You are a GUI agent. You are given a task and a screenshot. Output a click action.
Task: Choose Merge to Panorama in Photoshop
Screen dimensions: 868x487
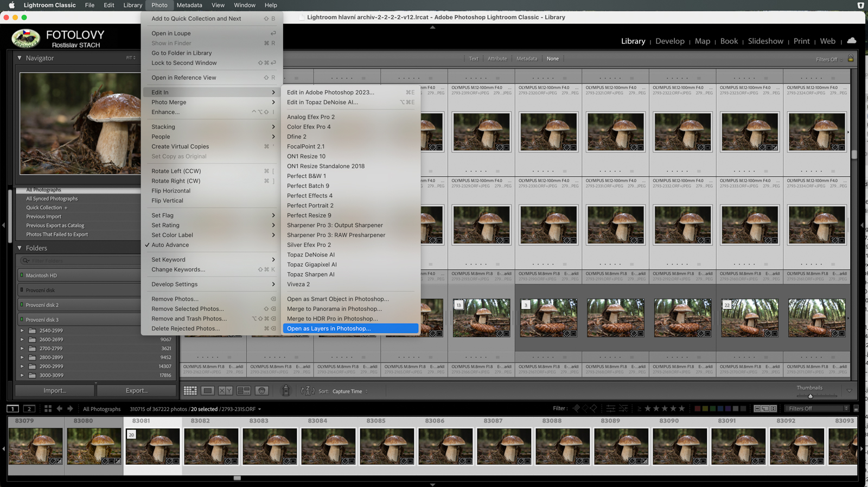click(350, 309)
